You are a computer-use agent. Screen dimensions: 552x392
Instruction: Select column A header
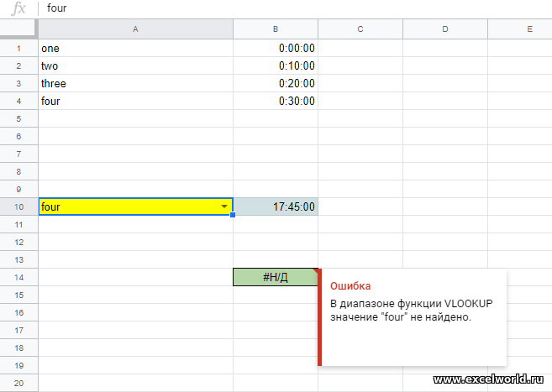(135, 29)
